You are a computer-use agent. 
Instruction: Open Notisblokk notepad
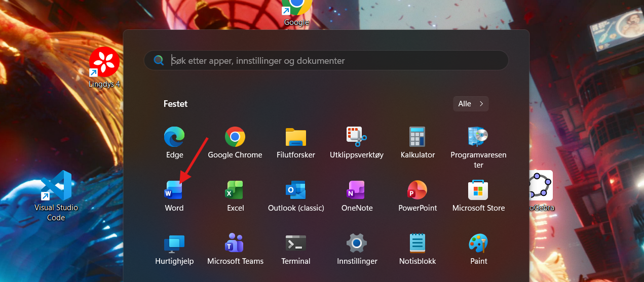418,244
